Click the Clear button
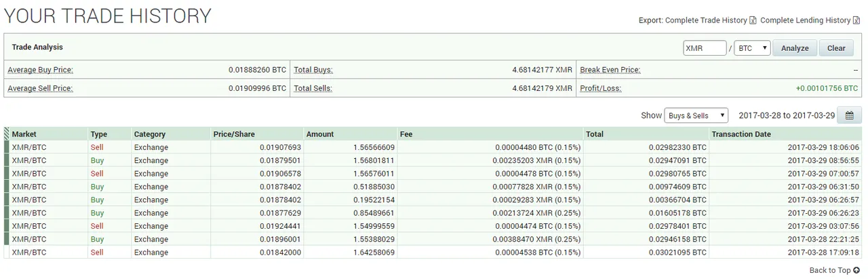Viewport: 868px width, 279px height. point(836,48)
